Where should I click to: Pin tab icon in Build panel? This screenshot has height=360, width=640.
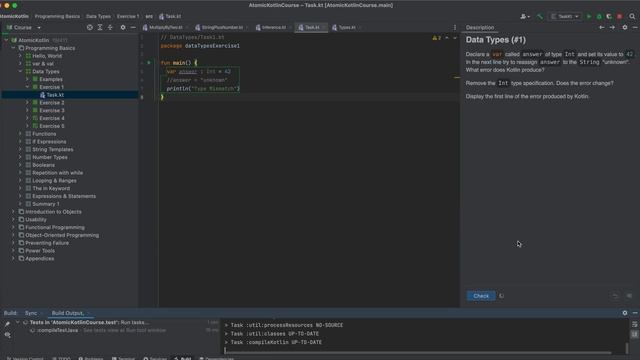click(7, 324)
